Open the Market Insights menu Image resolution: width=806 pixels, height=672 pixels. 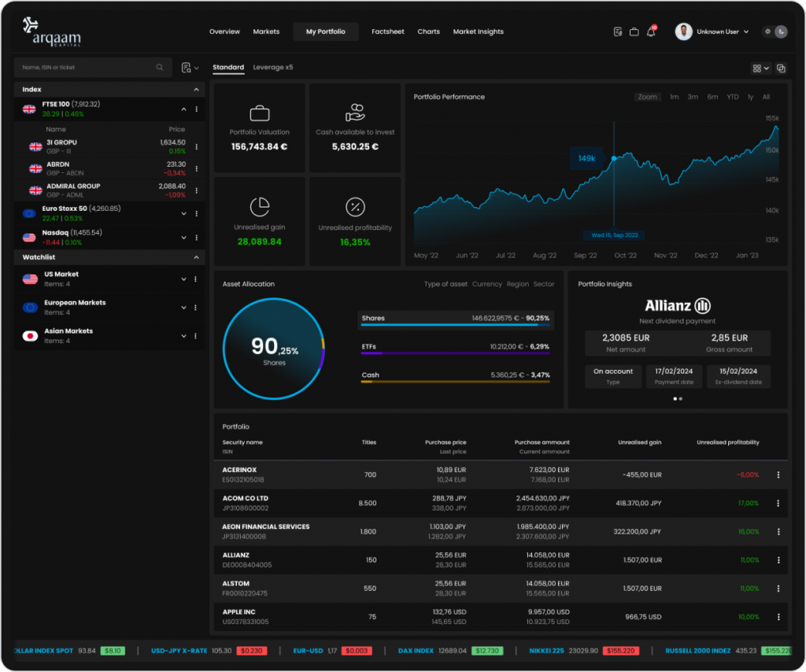coord(478,32)
